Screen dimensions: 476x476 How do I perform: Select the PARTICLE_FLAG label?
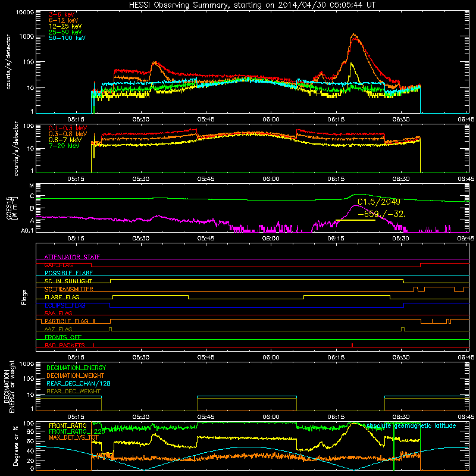click(67, 321)
